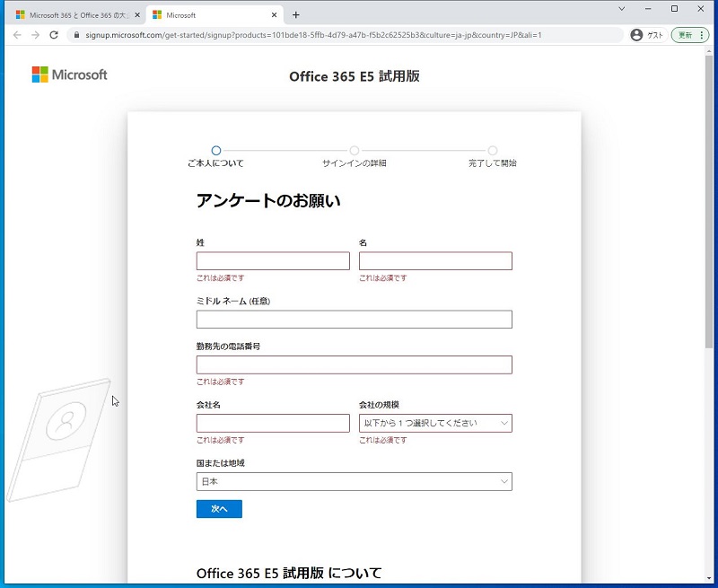The image size is (718, 588).
Task: Click the サインインの詳細 step circle
Action: click(x=355, y=151)
